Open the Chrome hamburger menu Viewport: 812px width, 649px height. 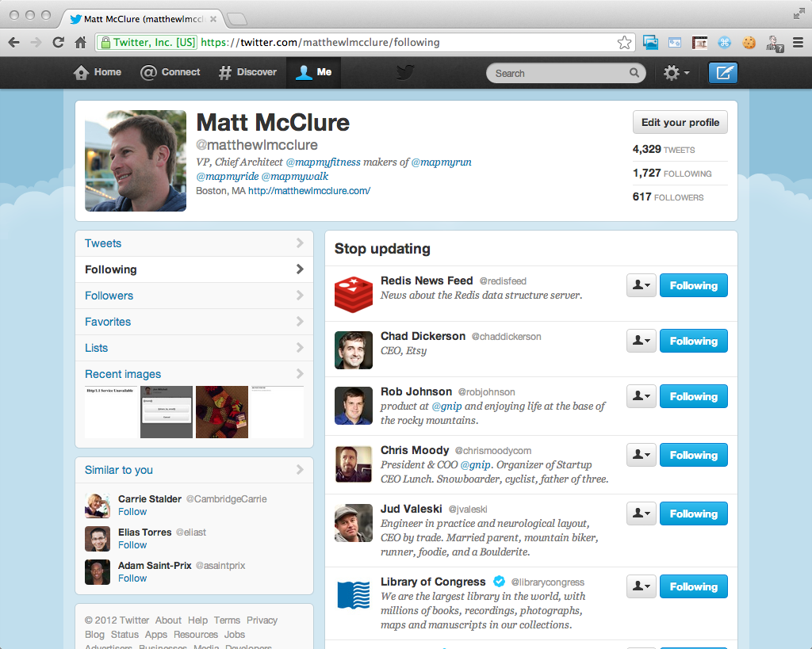(798, 43)
